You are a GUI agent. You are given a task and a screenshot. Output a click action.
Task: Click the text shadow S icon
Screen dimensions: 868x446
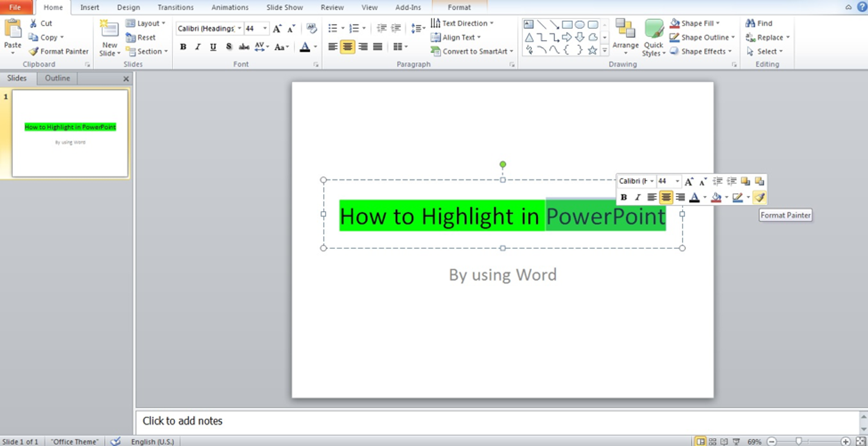coord(229,47)
